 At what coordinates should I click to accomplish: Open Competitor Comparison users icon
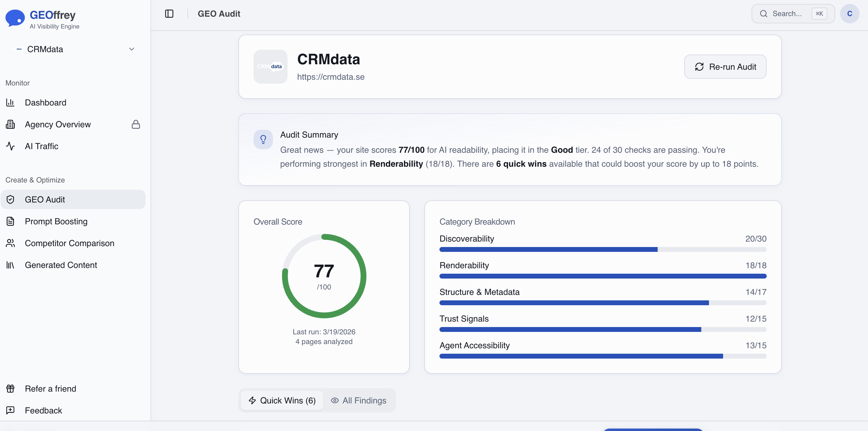[x=10, y=243]
